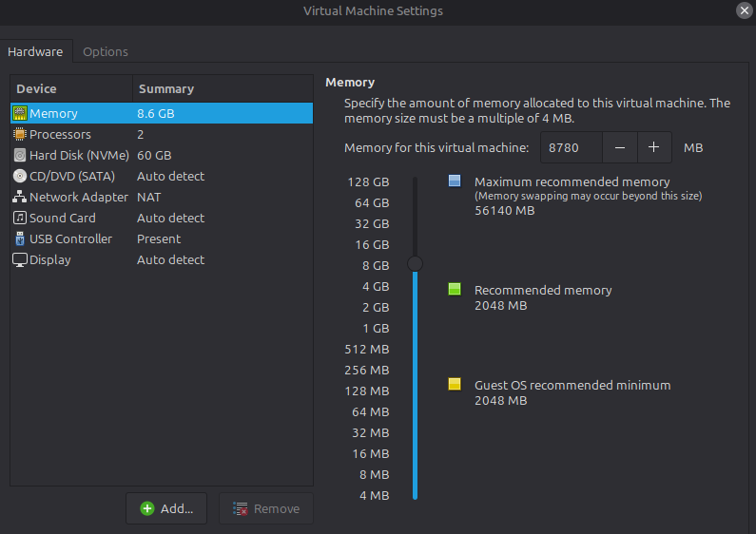
Task: Select the USB Controller row label
Action: [71, 238]
